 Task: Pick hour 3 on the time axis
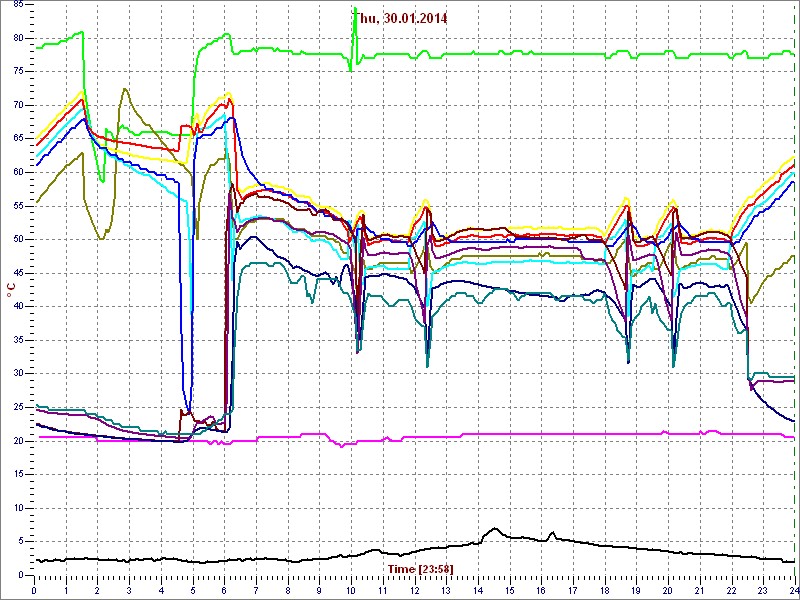(x=129, y=590)
